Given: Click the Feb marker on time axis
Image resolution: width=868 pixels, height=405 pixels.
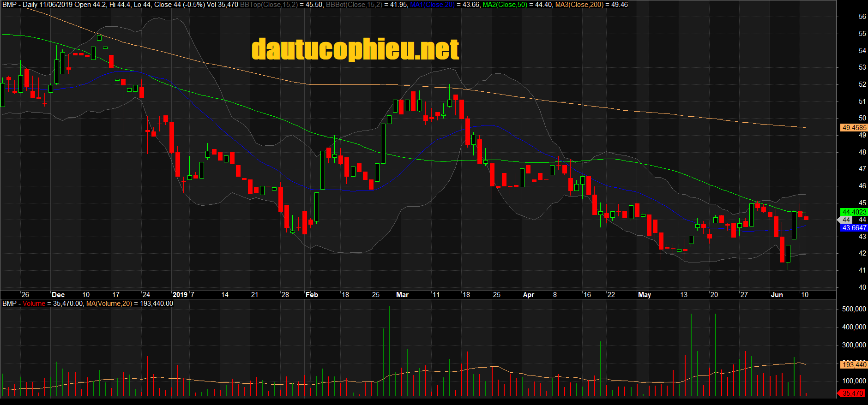Looking at the screenshot, I should 312,295.
